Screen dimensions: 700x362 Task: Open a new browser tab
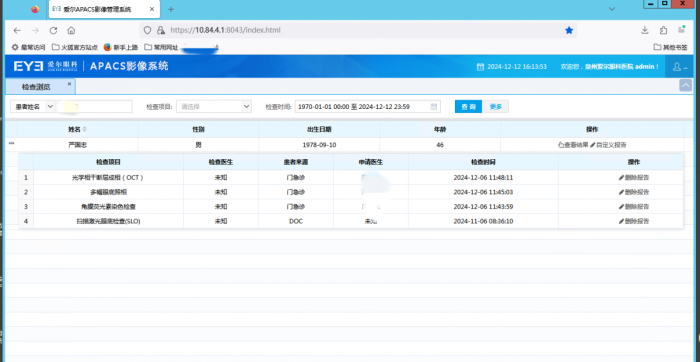tap(171, 9)
